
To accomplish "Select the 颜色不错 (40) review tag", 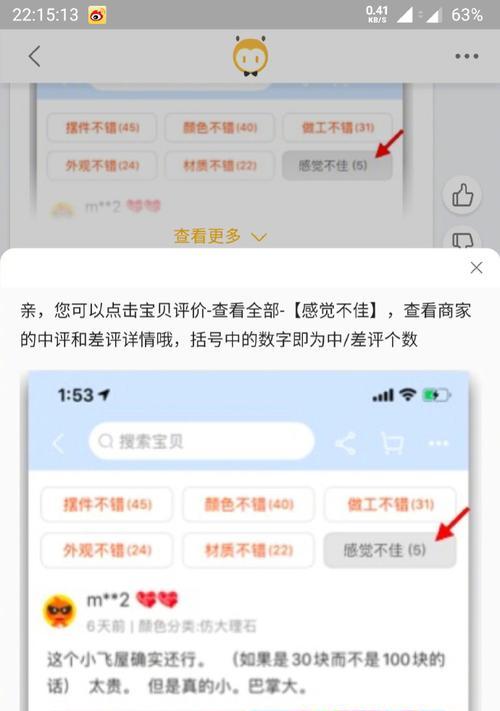I will [248, 504].
